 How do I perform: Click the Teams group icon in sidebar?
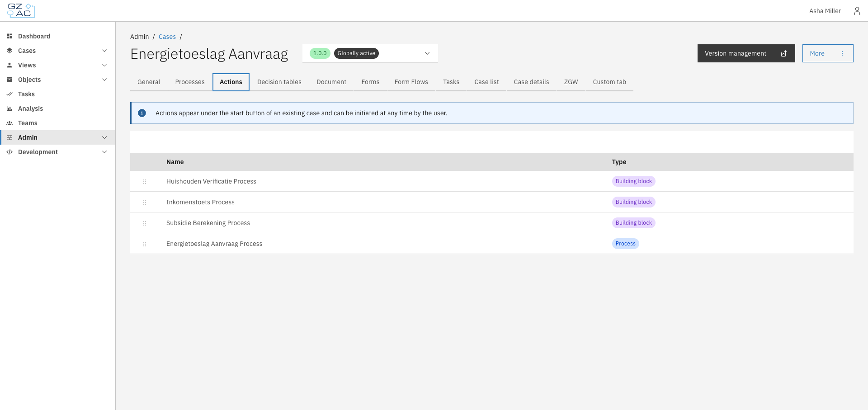pyautogui.click(x=9, y=123)
